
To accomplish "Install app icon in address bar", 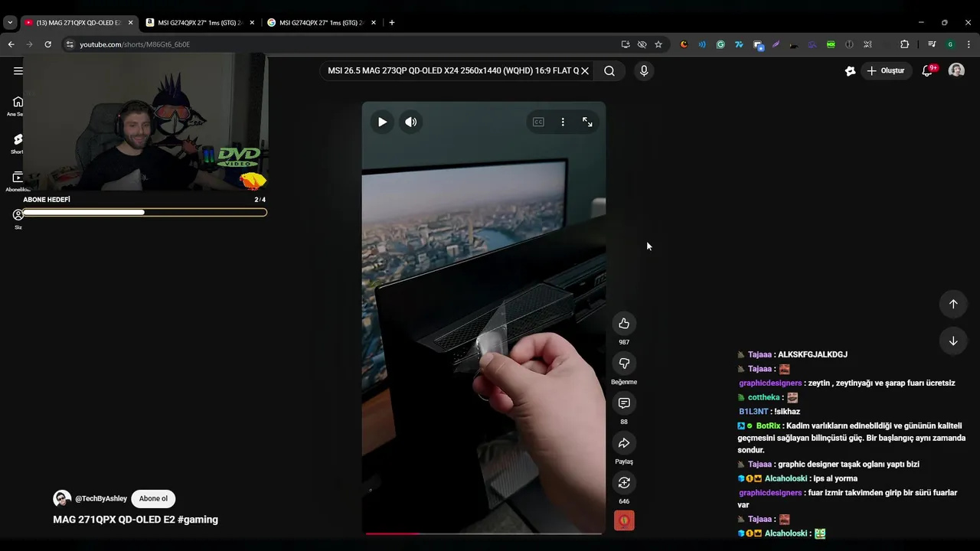I will [x=626, y=44].
